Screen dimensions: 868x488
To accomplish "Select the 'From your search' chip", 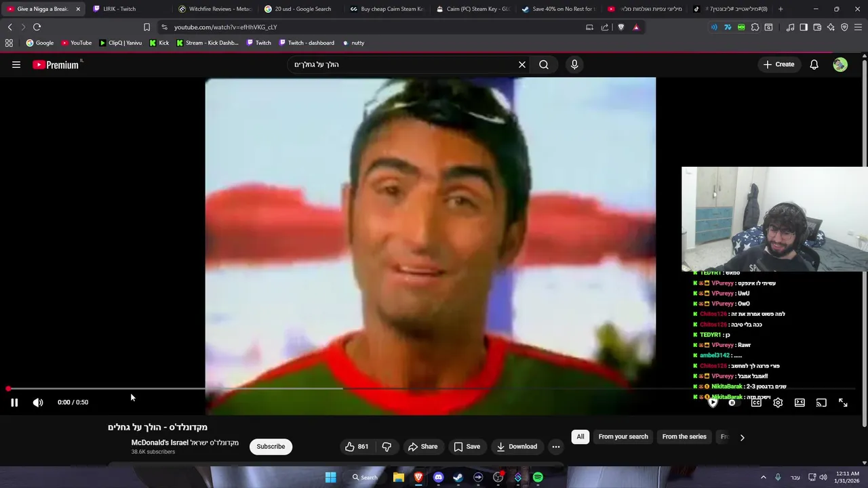I will 623,436.
